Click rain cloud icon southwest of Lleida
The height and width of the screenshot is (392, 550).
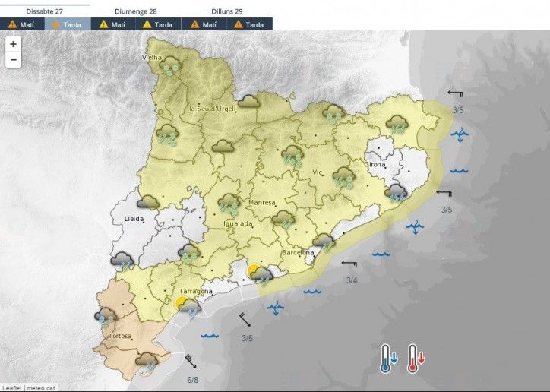122,261
